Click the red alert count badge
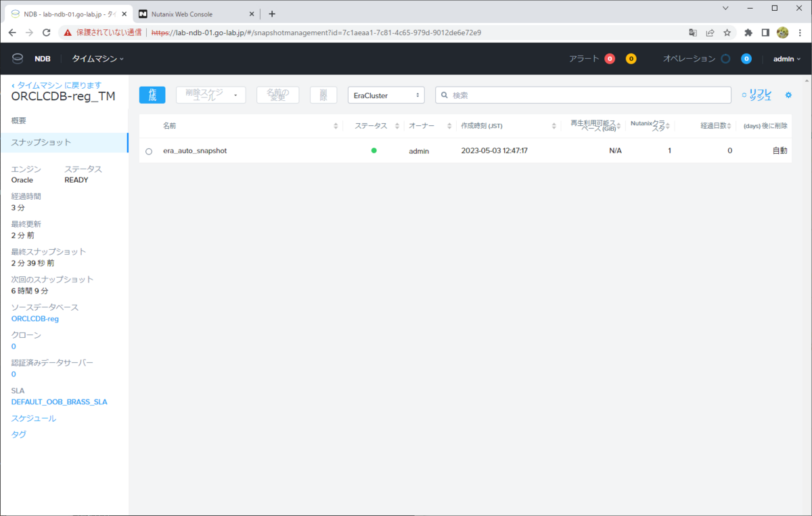812x516 pixels. (x=610, y=59)
